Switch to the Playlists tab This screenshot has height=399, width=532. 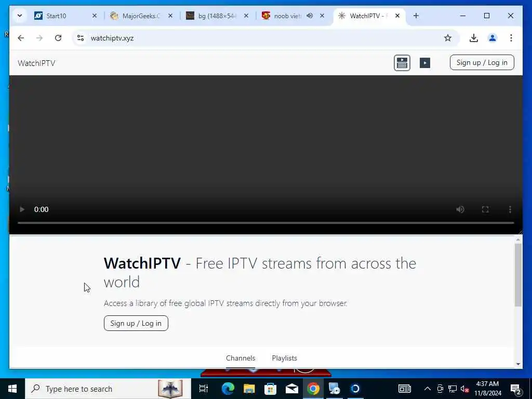coord(284,358)
